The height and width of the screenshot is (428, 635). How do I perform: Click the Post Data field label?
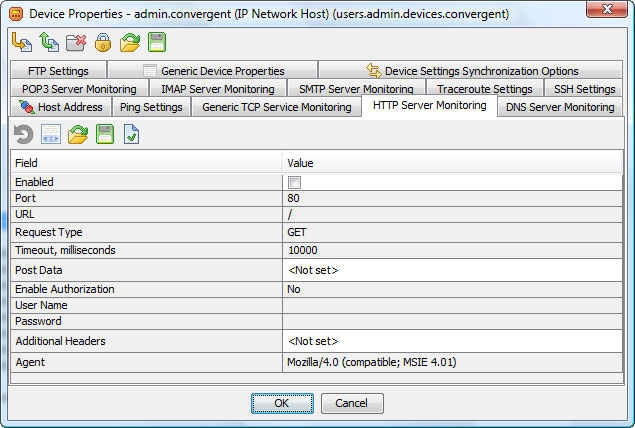click(39, 270)
